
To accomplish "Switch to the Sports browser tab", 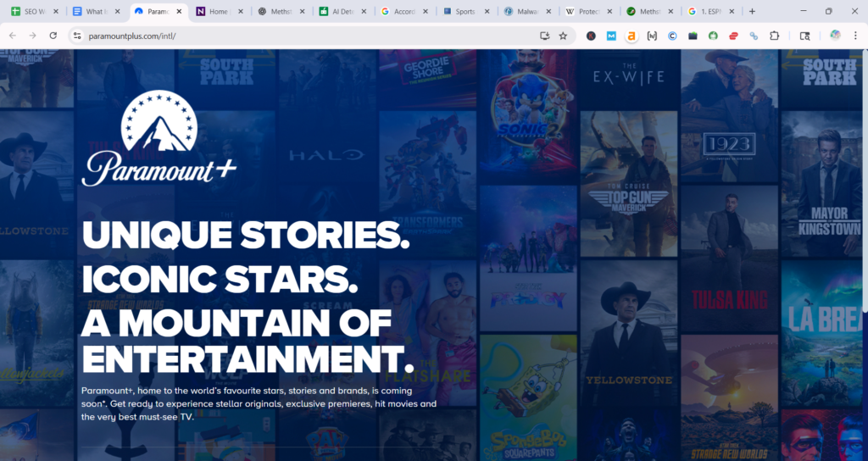I will tap(464, 12).
